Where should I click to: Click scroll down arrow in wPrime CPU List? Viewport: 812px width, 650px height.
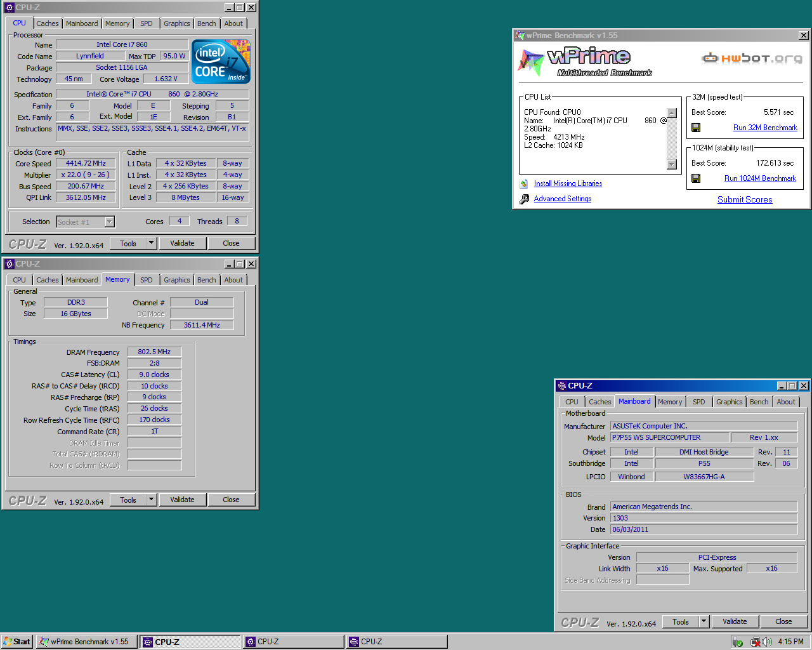[x=672, y=164]
